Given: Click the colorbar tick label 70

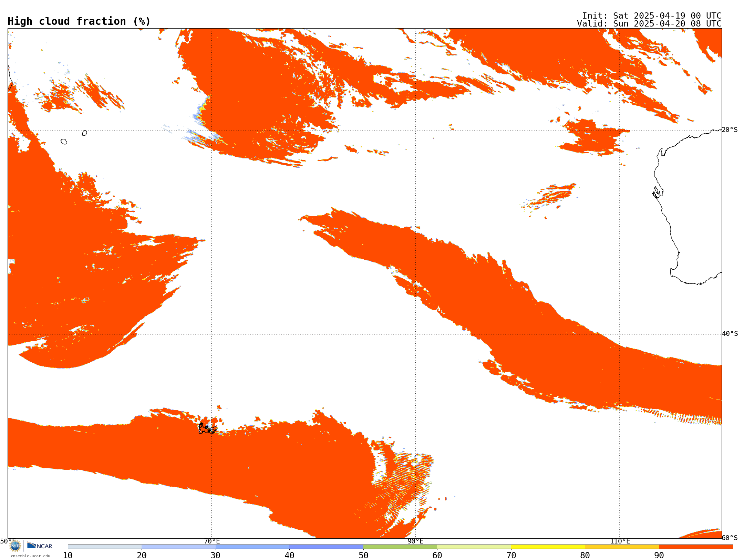Looking at the screenshot, I should click(x=511, y=556).
